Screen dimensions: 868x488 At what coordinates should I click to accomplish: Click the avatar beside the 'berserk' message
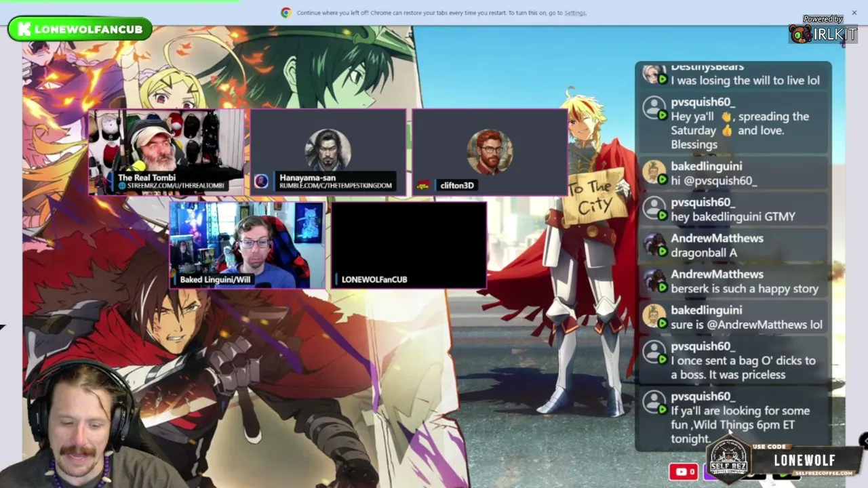654,281
